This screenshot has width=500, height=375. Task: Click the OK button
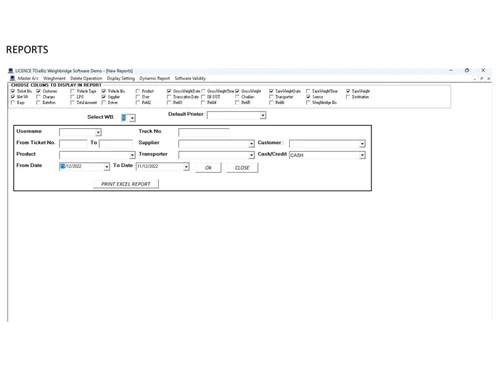pyautogui.click(x=208, y=168)
